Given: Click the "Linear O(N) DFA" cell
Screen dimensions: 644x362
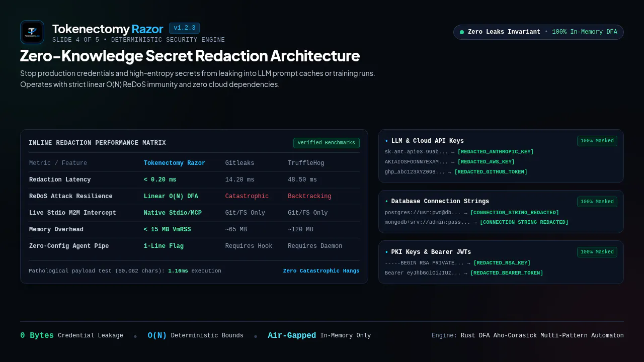Looking at the screenshot, I should 171,196.
